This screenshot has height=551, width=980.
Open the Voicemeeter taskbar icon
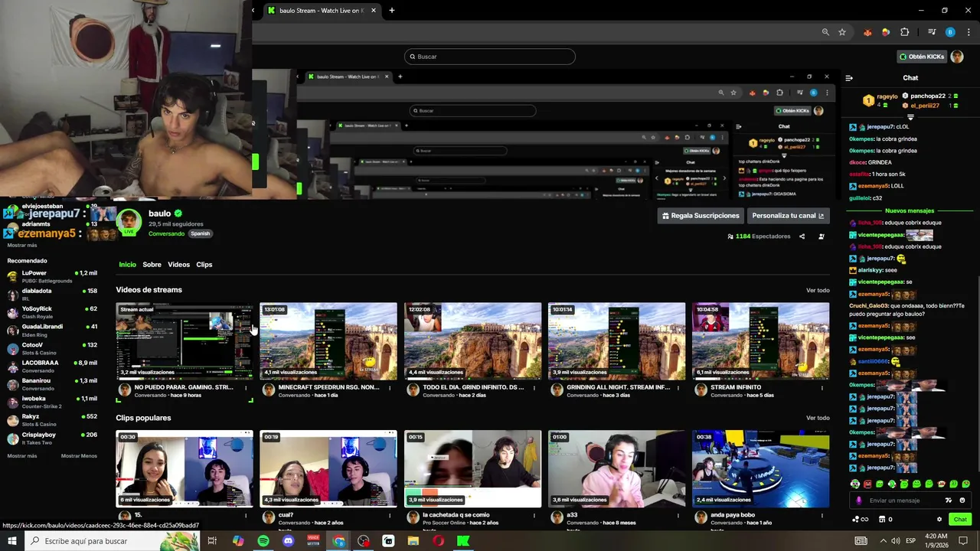coord(313,541)
